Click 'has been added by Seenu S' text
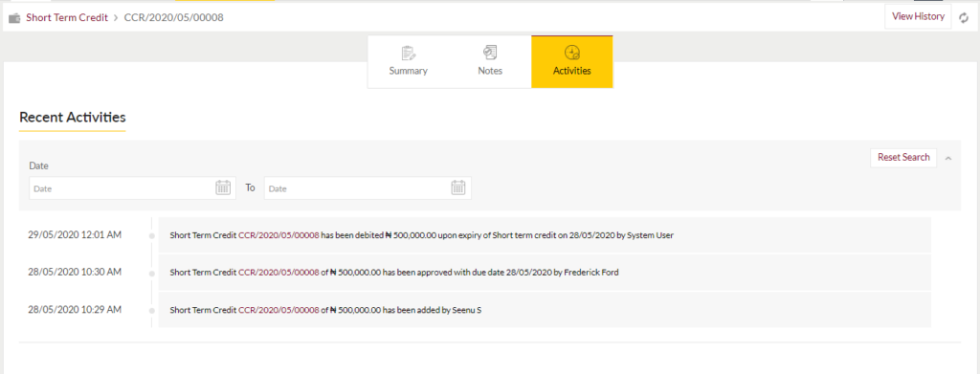Screen dimensions: 980x374 pos(432,309)
